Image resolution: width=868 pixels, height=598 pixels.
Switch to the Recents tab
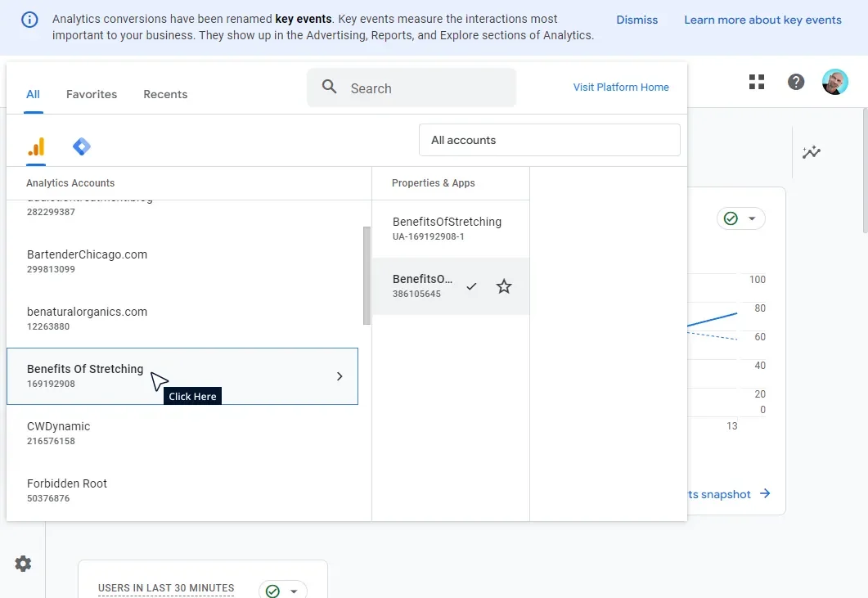click(164, 94)
